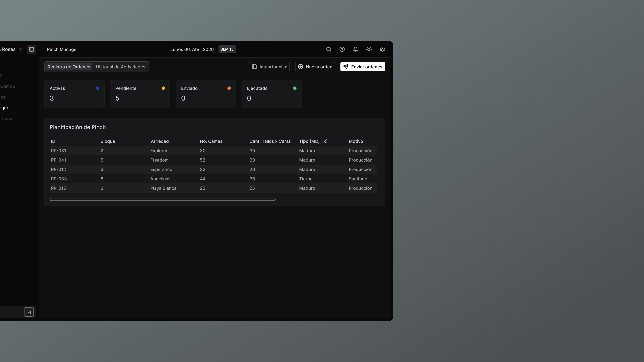Click the Planificación de Pinch heading
644x362 pixels.
[77, 127]
